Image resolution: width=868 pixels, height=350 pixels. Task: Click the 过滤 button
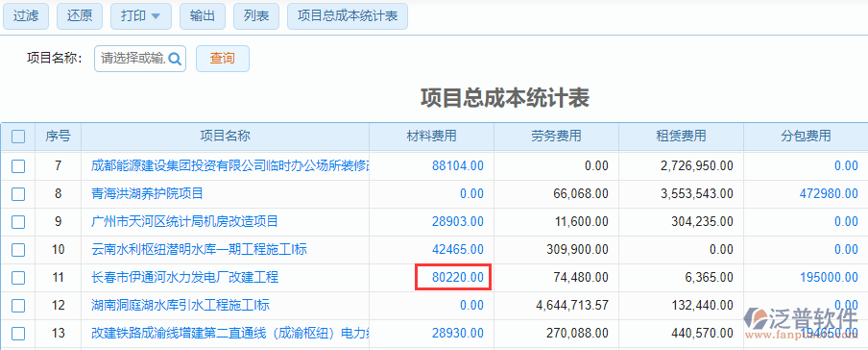[x=26, y=16]
